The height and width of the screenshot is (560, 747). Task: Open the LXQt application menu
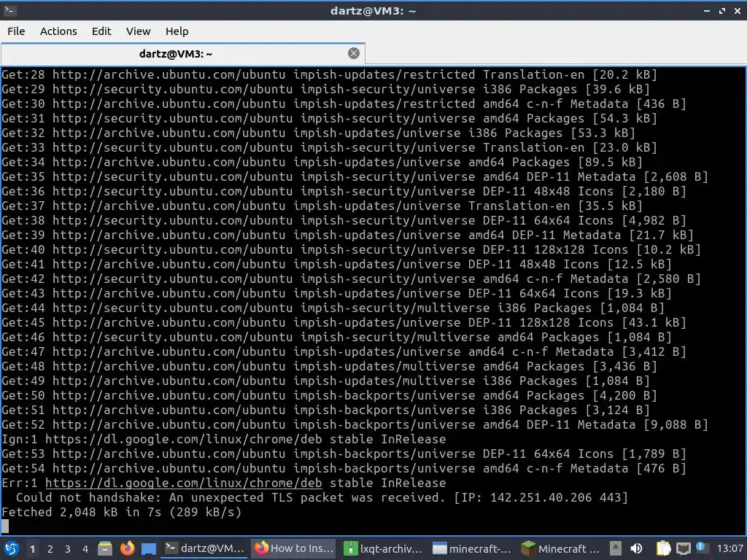(x=12, y=548)
